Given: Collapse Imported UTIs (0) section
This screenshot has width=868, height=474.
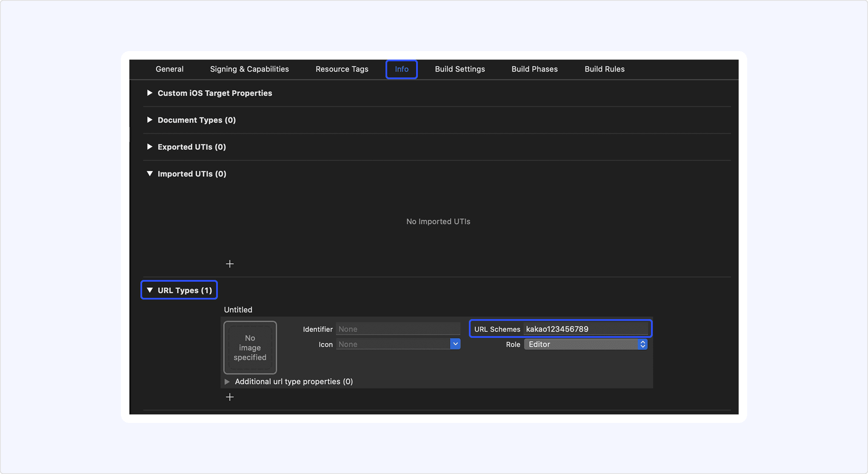Looking at the screenshot, I should tap(150, 174).
